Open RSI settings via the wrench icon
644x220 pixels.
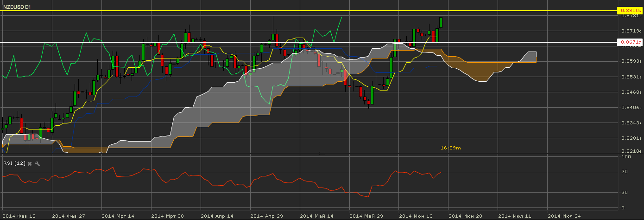coord(38,163)
